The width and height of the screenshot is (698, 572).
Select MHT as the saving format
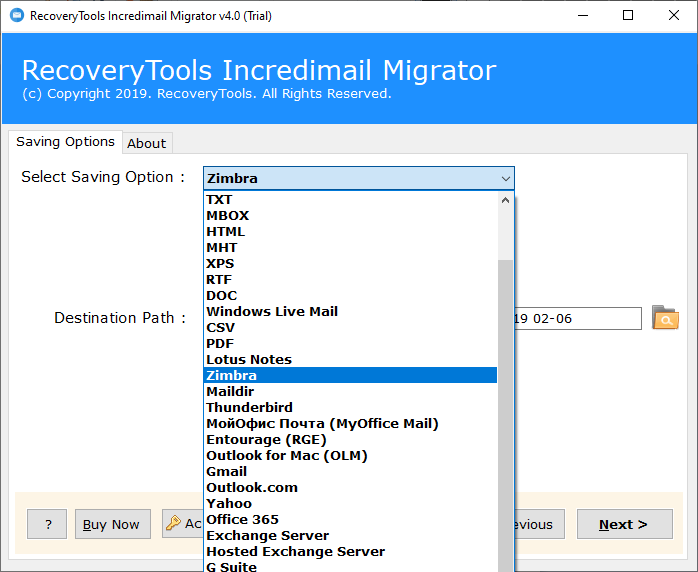[350, 247]
